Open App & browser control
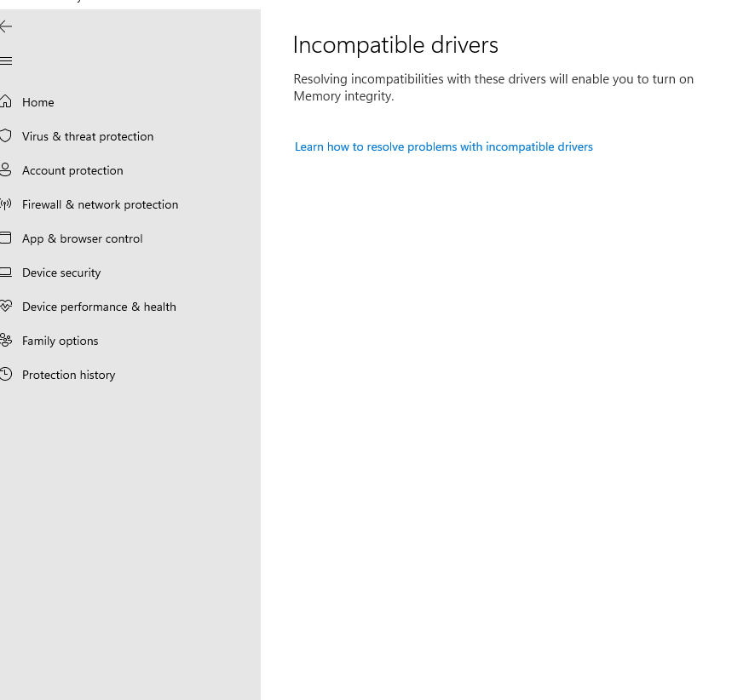The width and height of the screenshot is (749, 700). pos(82,238)
